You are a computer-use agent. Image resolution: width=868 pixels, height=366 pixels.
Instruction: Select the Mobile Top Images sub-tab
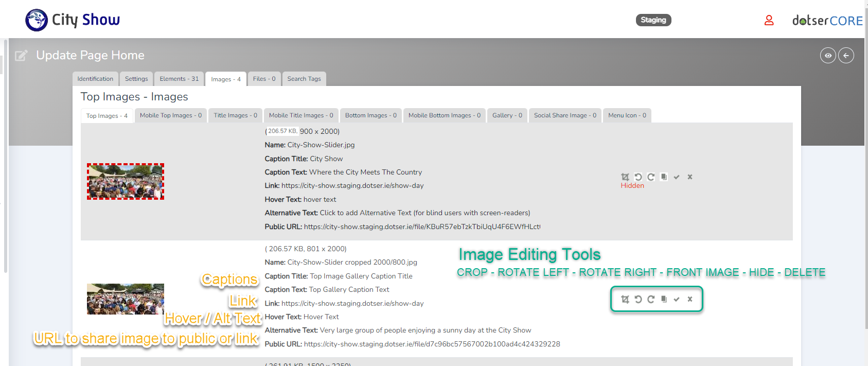171,115
